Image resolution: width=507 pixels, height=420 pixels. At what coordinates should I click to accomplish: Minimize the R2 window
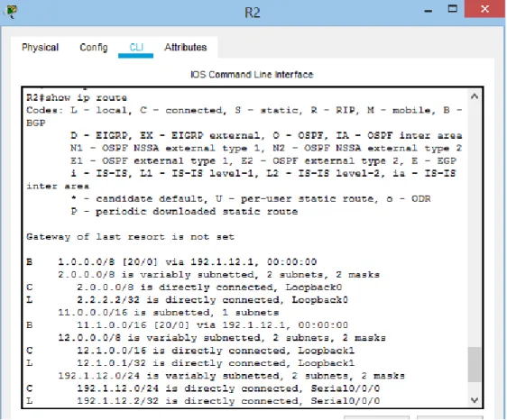coord(429,10)
